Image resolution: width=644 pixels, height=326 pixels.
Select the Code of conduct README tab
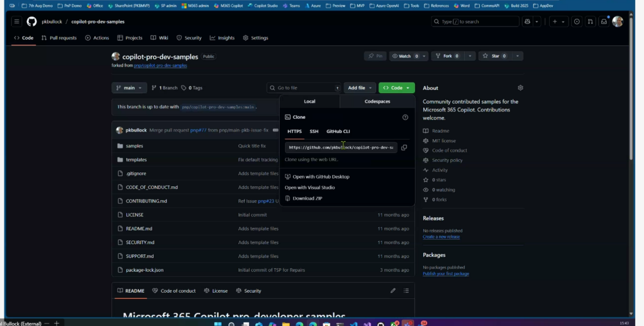coord(174,291)
